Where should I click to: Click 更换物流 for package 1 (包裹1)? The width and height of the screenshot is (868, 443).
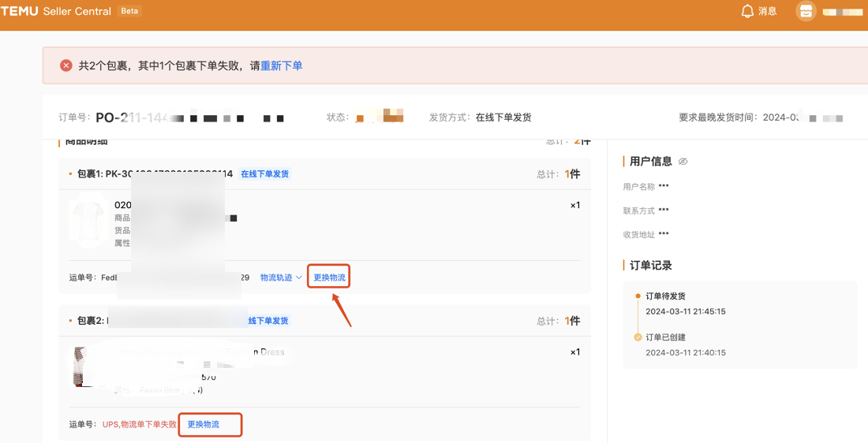329,277
